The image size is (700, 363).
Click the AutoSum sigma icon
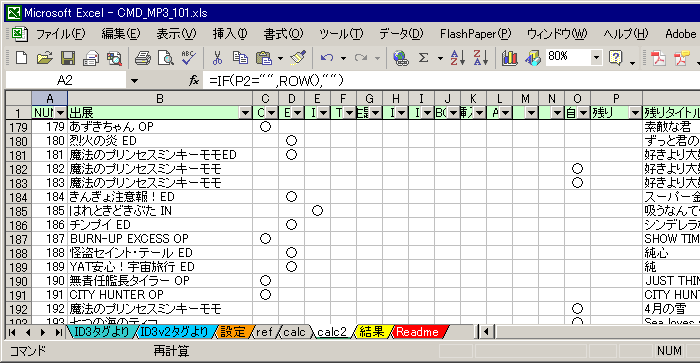tap(423, 58)
